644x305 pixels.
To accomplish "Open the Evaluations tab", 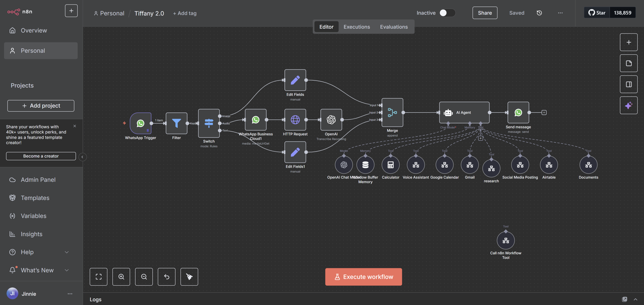I will [394, 27].
